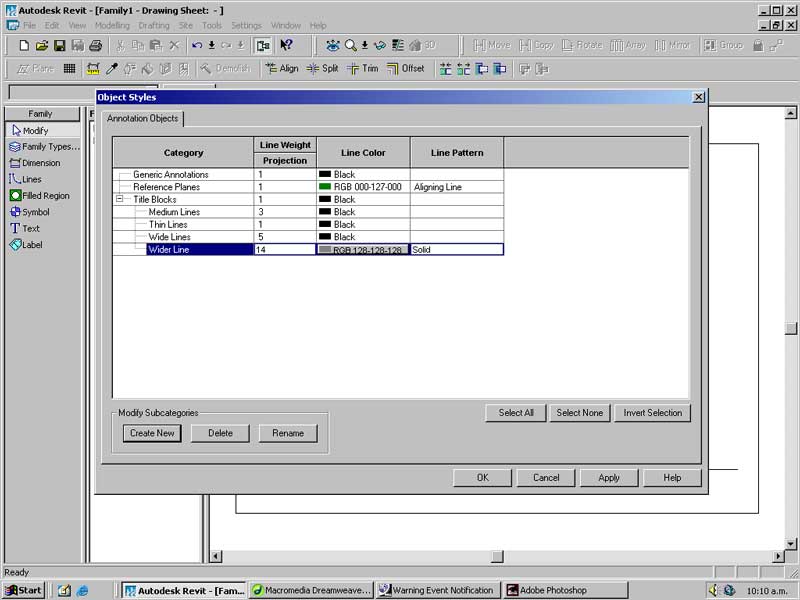Image resolution: width=800 pixels, height=600 pixels.
Task: Click Wider Line RGB 128-128-128 color
Action: [363, 249]
